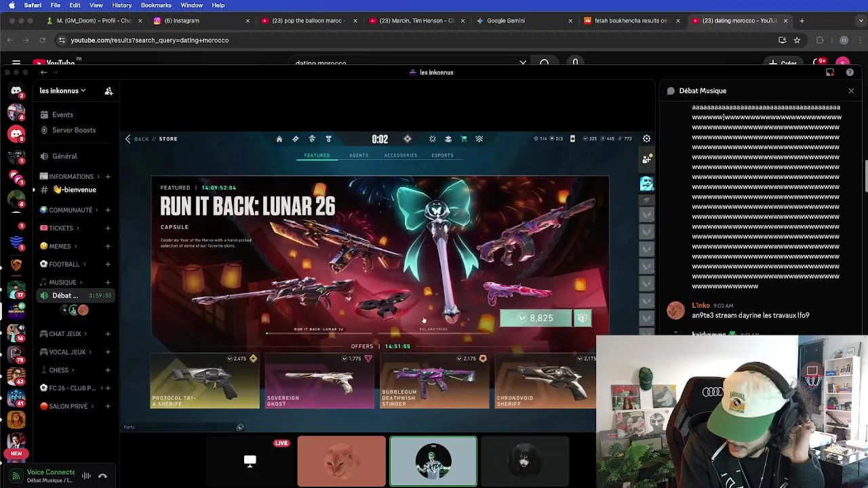Expand the CHESS category
The width and height of the screenshot is (868, 488).
[x=58, y=370]
